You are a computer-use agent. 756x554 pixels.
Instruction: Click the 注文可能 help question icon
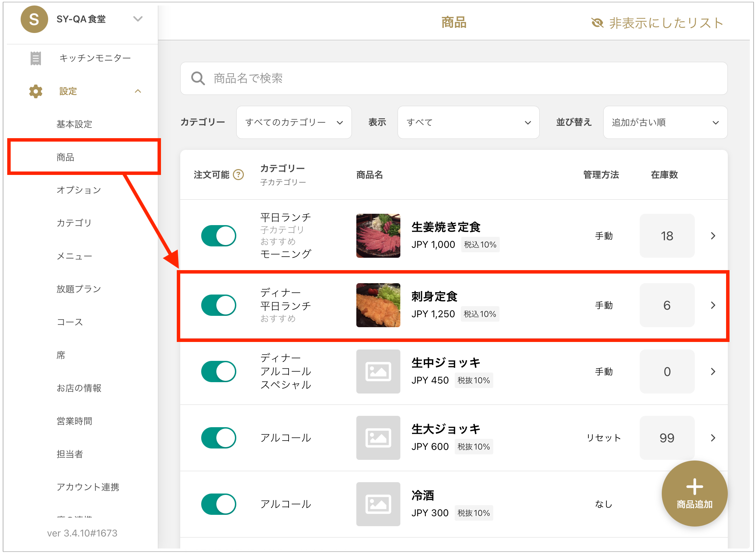click(238, 175)
